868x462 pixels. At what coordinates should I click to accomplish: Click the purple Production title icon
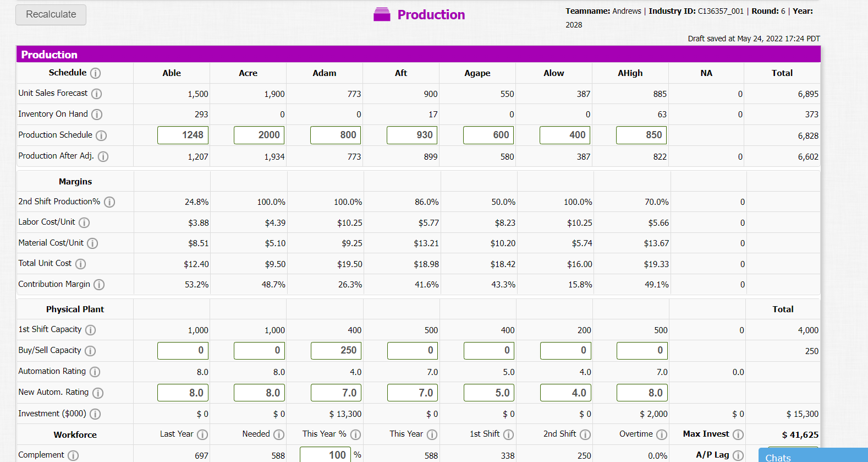(382, 14)
